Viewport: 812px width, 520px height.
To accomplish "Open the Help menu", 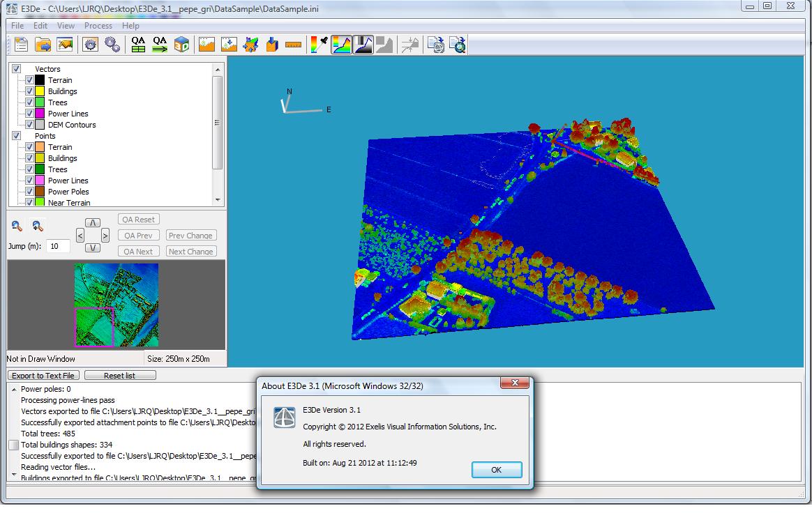I will [x=130, y=25].
